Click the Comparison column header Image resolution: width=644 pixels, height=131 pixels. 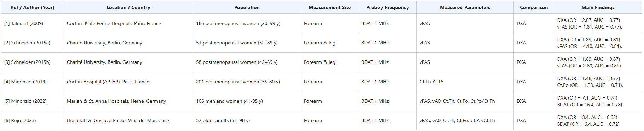click(534, 7)
